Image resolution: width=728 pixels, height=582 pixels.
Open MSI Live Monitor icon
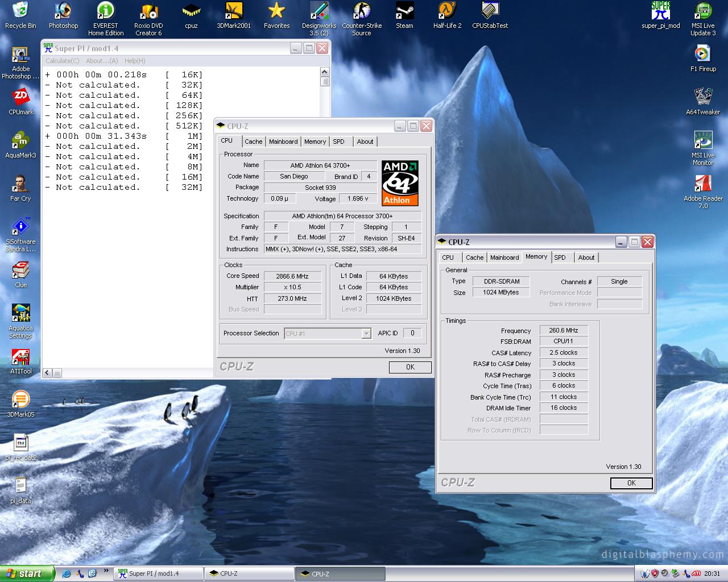[x=703, y=148]
